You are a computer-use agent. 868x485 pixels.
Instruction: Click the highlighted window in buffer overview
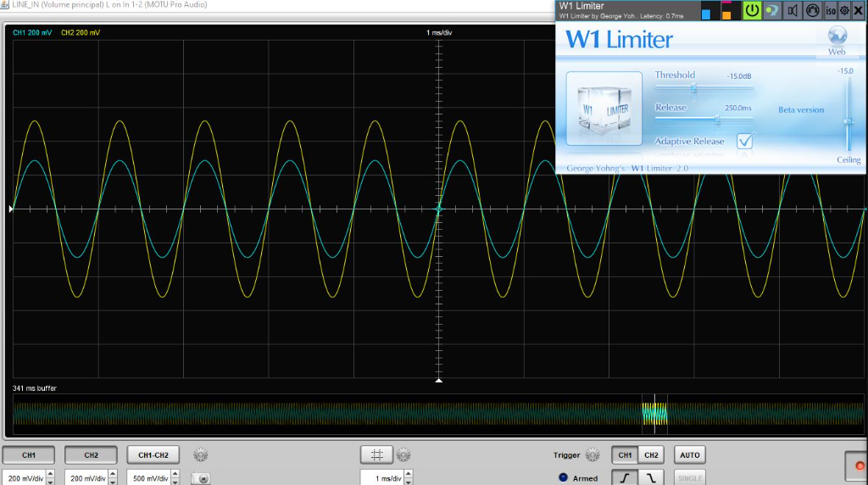pyautogui.click(x=654, y=414)
